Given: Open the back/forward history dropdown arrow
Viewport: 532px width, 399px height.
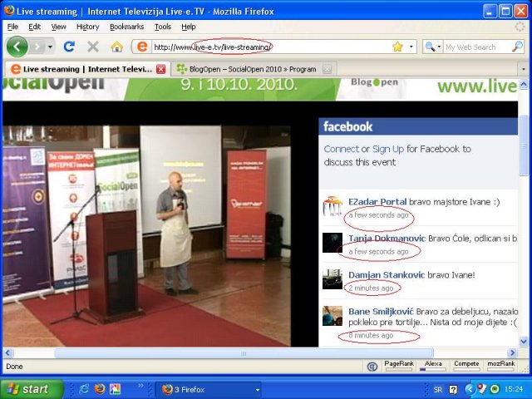Looking at the screenshot, I should pos(50,47).
